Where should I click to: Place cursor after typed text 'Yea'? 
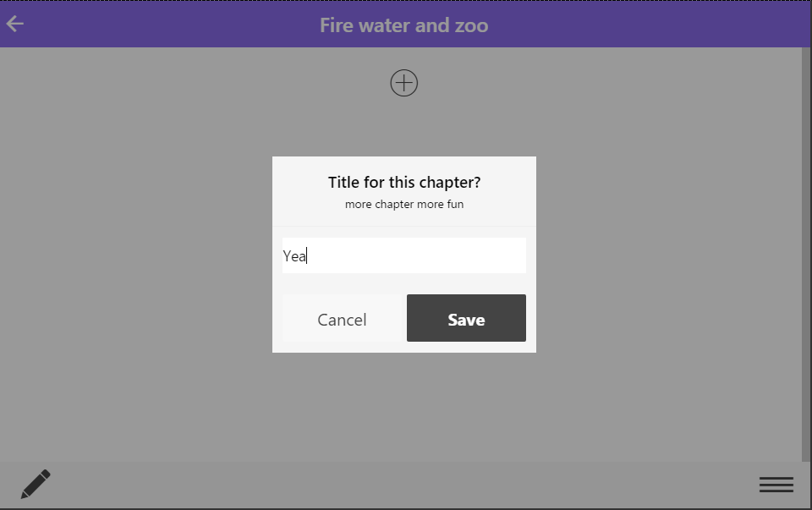[x=307, y=256]
